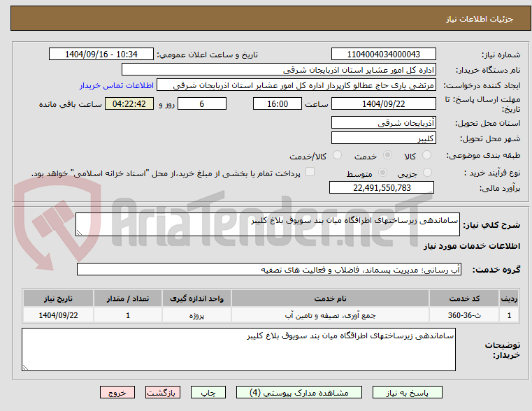Click resize handle of توضیحات خریدار box
Image resolution: width=532 pixels, height=411 pixels.
[25, 367]
